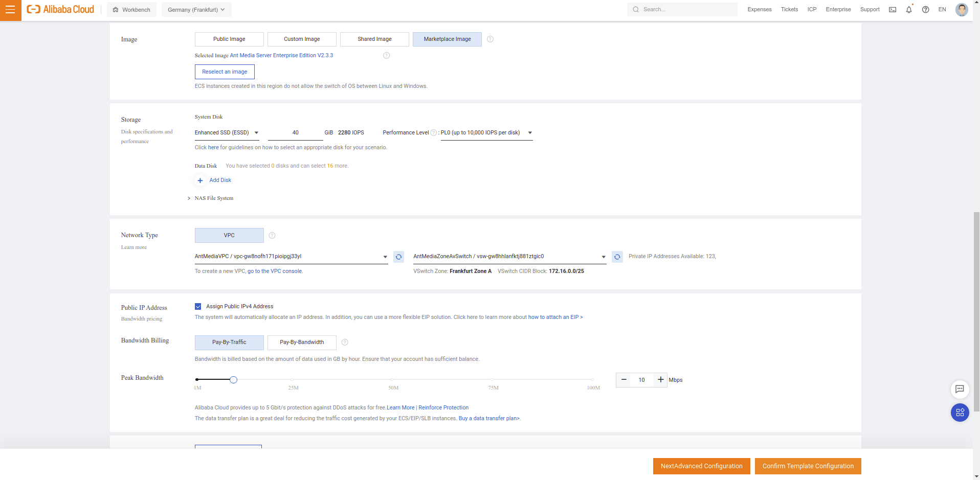This screenshot has width=980, height=480.
Task: Increase peak bandwidth with plus button
Action: tap(661, 380)
